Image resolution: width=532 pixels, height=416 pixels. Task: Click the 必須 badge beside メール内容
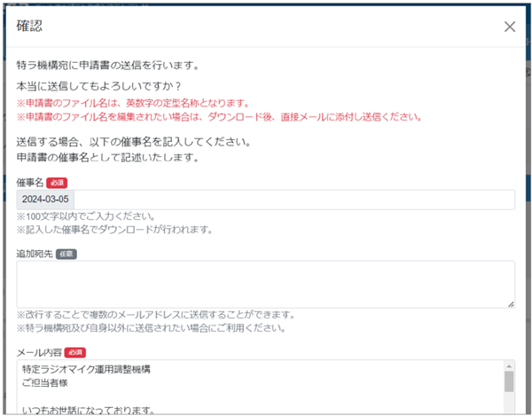click(75, 352)
